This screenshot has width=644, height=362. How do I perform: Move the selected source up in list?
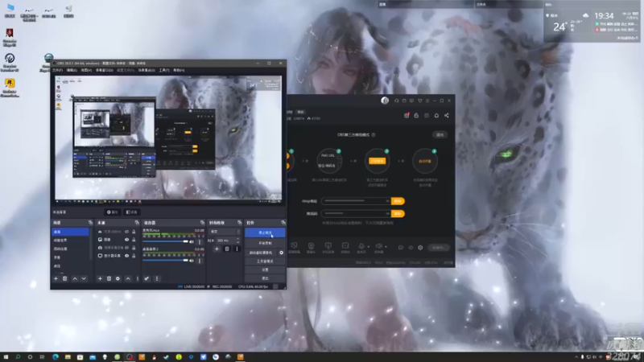coord(128,278)
